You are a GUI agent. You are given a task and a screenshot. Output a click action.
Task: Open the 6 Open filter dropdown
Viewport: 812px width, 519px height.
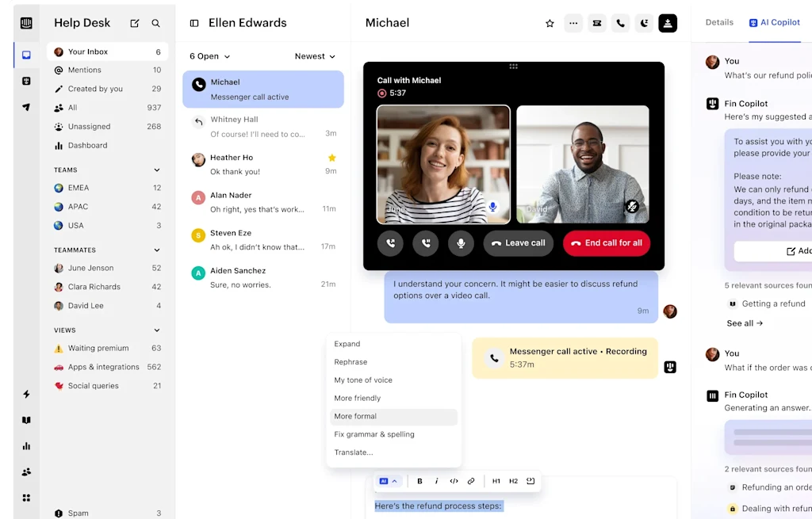(x=209, y=56)
